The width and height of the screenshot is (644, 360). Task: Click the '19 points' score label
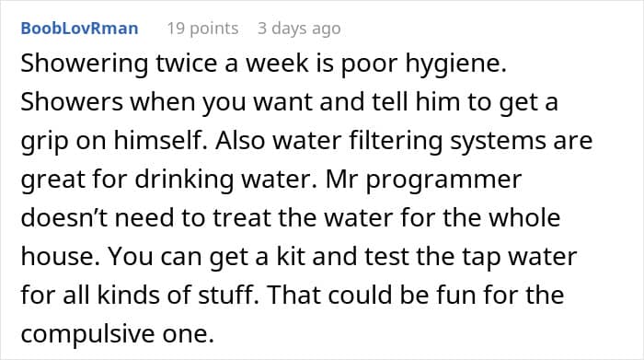[x=202, y=29]
